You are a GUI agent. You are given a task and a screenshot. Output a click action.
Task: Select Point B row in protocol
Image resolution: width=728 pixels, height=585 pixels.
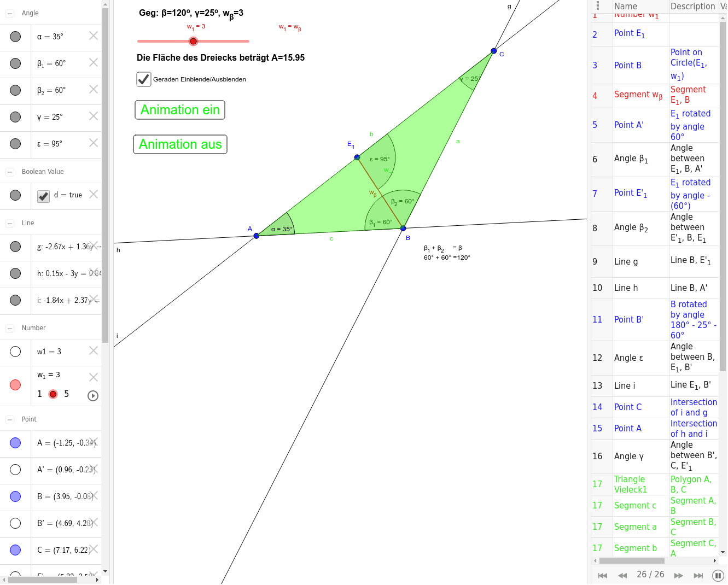(x=655, y=65)
